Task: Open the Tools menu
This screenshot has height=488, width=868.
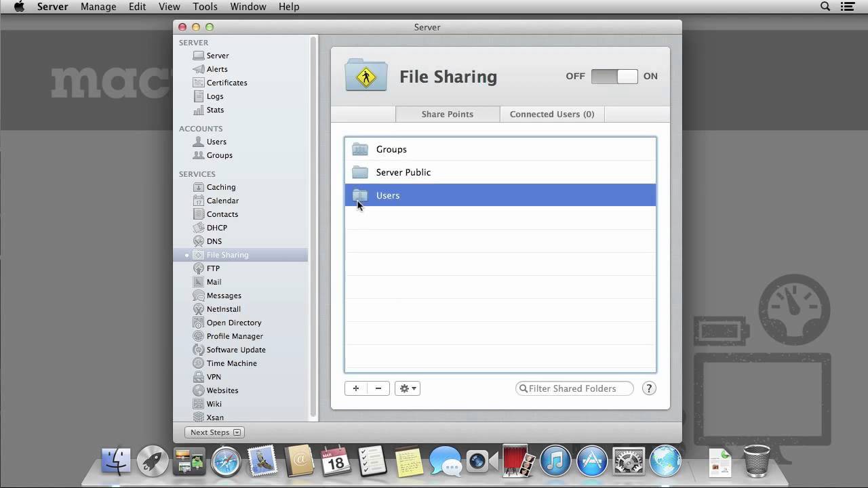Action: 205,7
